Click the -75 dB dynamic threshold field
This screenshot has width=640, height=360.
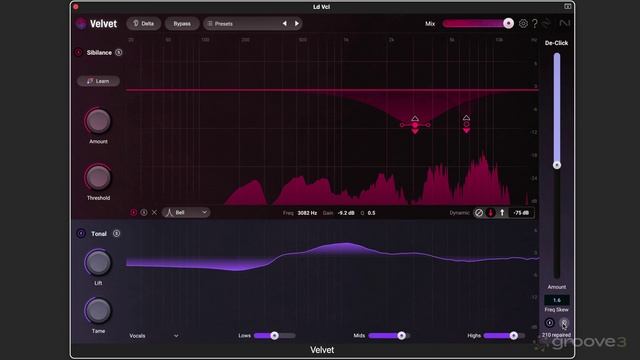point(521,213)
